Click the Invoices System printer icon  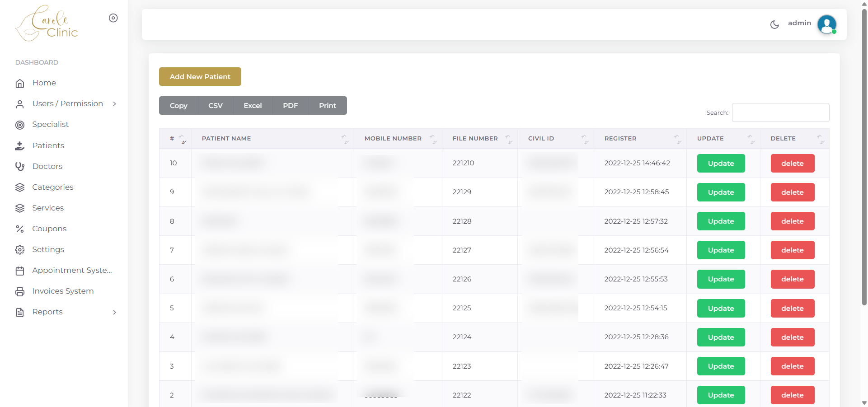(x=20, y=291)
